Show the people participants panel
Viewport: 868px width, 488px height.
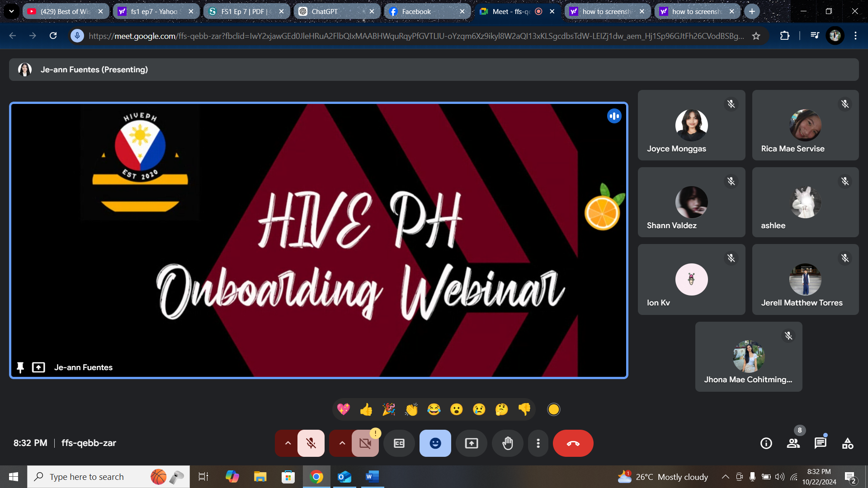[x=793, y=443]
